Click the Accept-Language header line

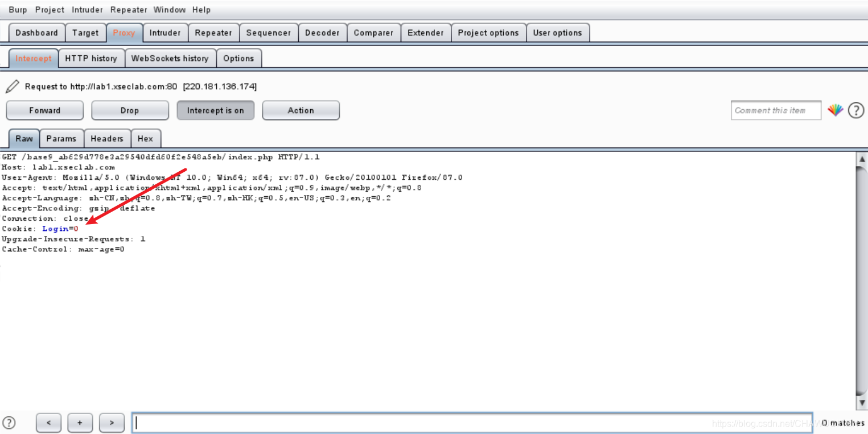click(196, 198)
